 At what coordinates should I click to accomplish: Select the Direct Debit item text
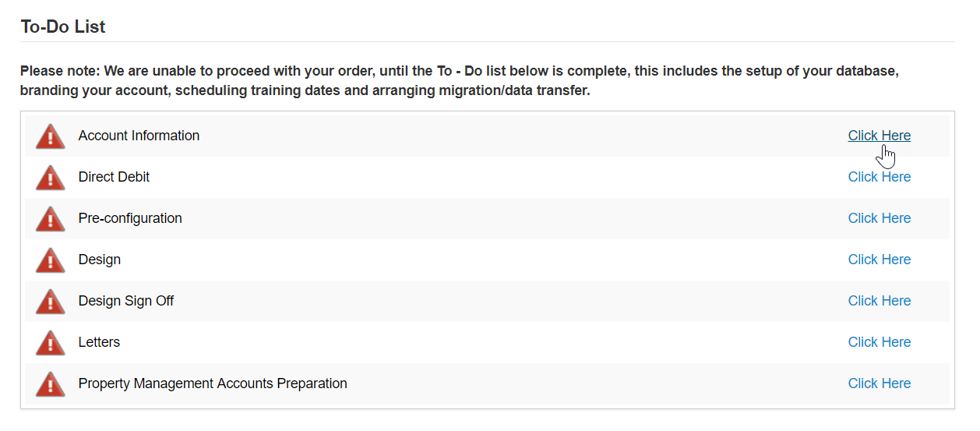pos(114,177)
